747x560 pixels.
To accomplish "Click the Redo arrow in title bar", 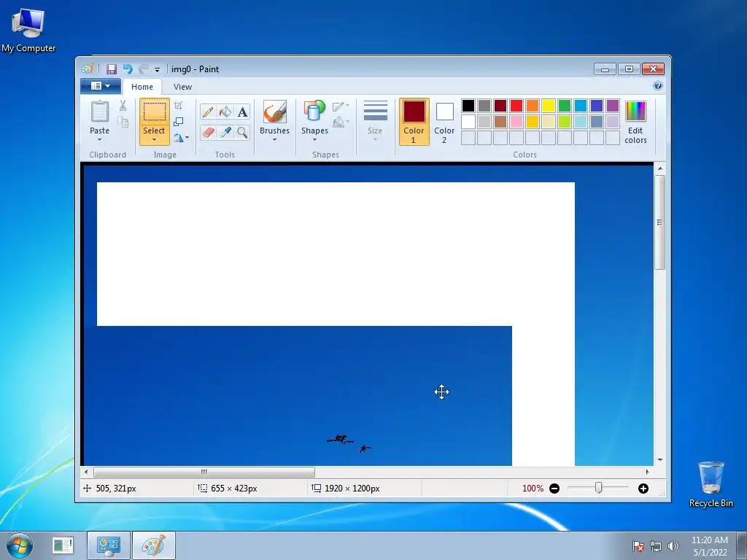I will [144, 69].
